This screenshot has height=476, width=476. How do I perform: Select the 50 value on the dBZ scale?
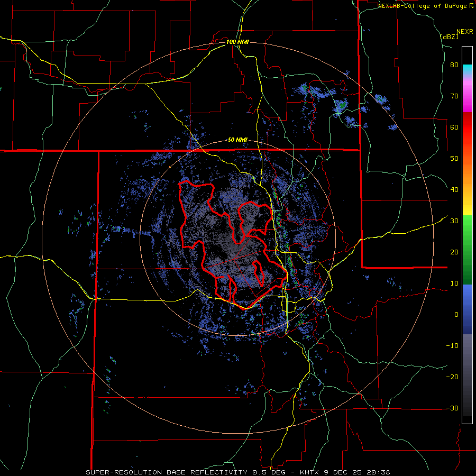coord(454,159)
